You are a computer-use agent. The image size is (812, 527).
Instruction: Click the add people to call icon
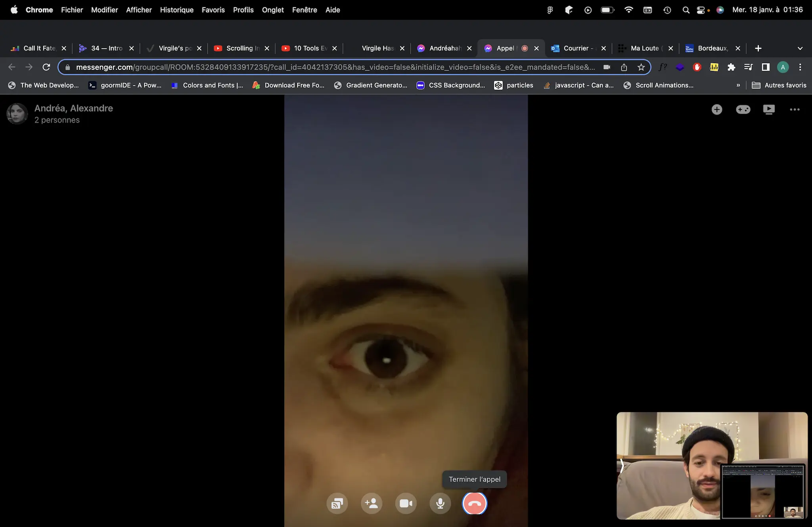[x=372, y=504]
